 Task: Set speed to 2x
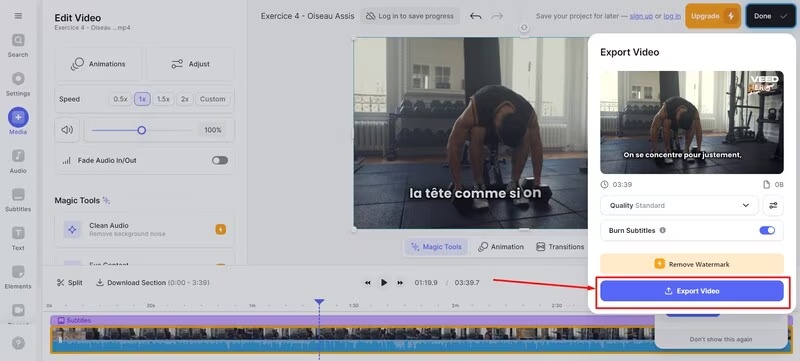point(185,99)
